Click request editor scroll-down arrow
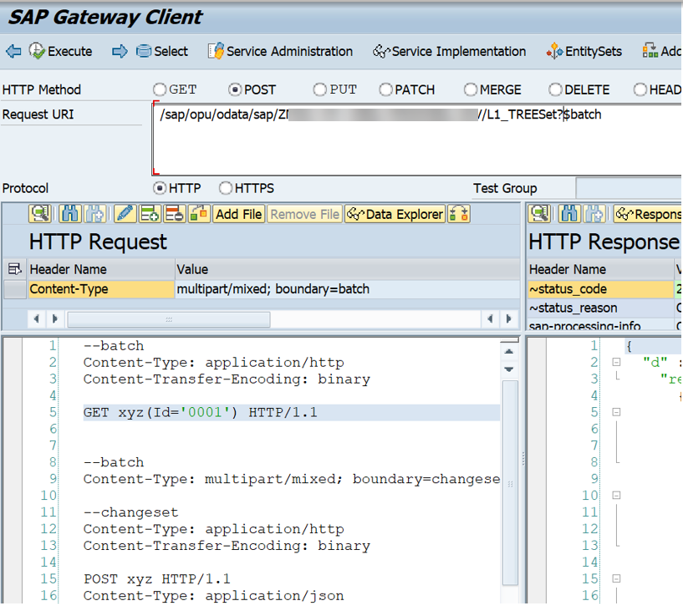The width and height of the screenshot is (683, 616). point(509,369)
